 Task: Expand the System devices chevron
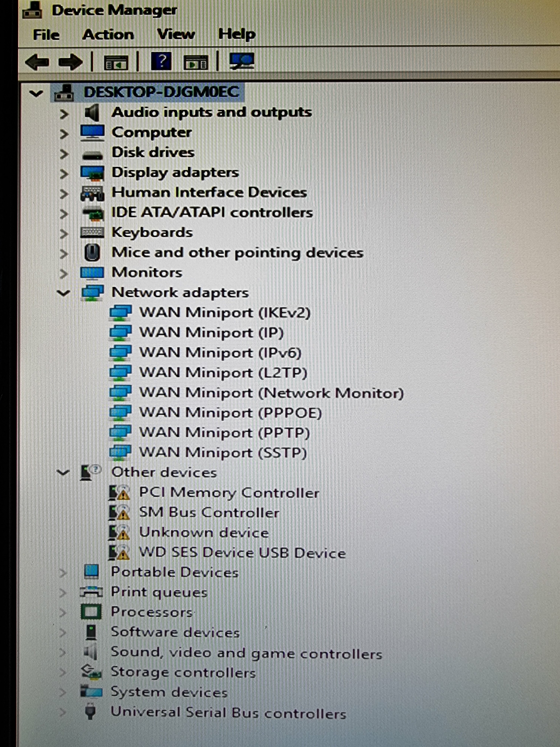[x=63, y=692]
